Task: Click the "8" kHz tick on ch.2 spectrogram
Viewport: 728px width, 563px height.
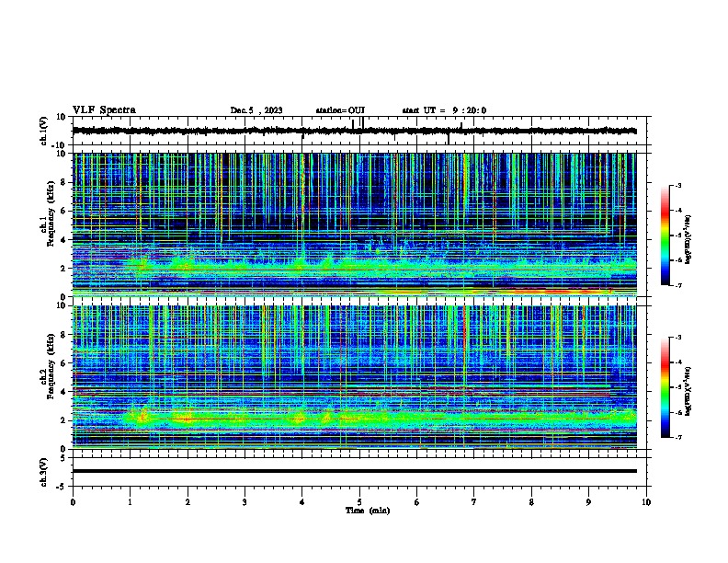Action: point(63,335)
